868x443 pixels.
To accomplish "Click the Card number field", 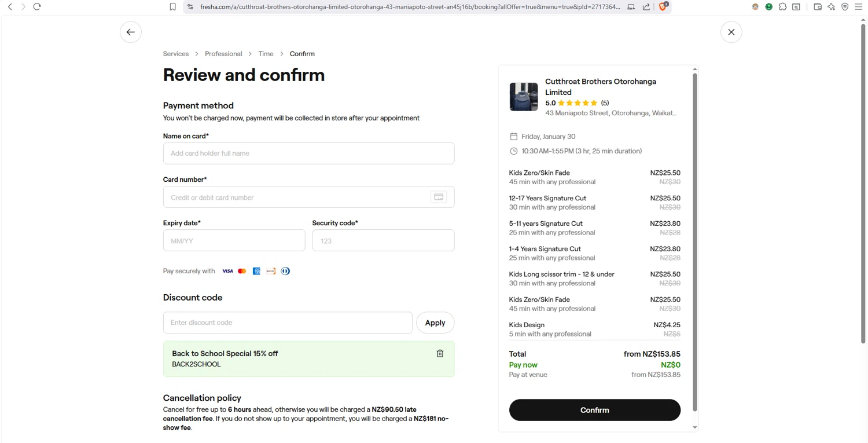I will (308, 197).
